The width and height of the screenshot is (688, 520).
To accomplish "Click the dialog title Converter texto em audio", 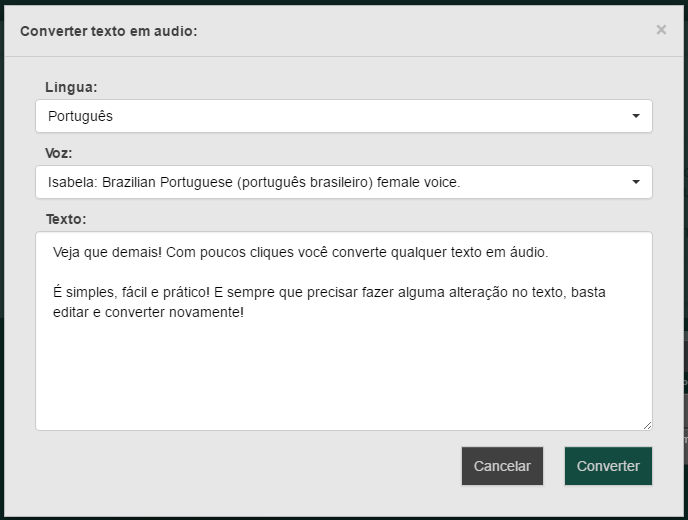I will [x=109, y=31].
